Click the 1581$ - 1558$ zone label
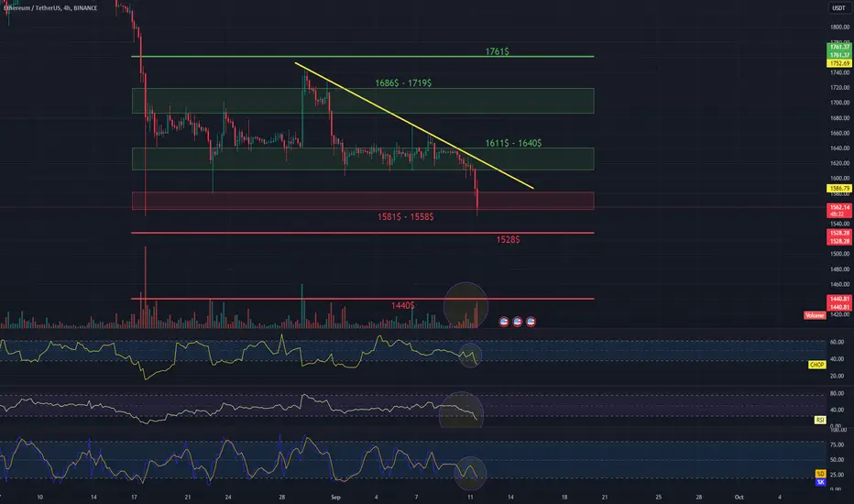 pyautogui.click(x=406, y=217)
